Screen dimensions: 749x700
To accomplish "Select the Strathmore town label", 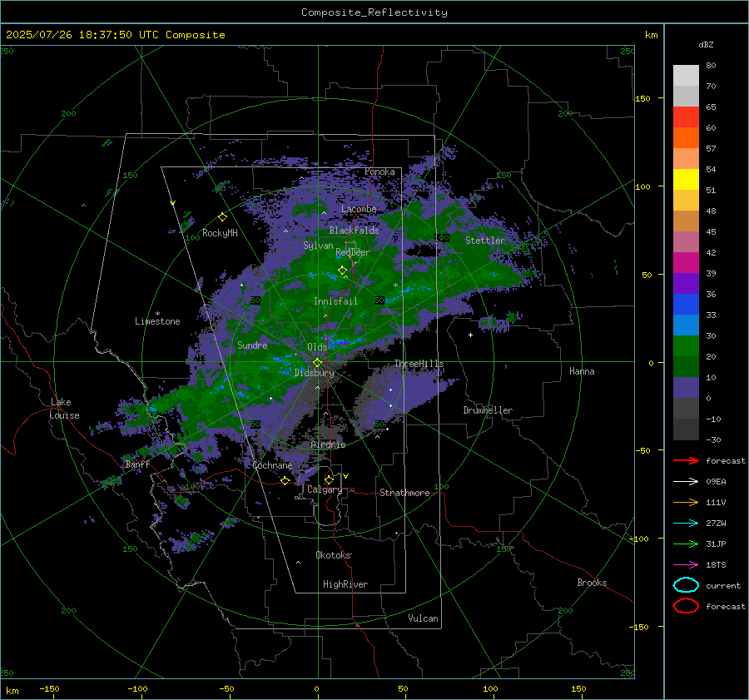I will (404, 493).
